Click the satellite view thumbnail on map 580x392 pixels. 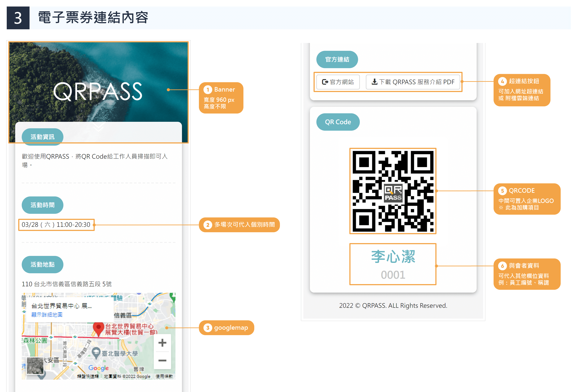click(x=35, y=366)
